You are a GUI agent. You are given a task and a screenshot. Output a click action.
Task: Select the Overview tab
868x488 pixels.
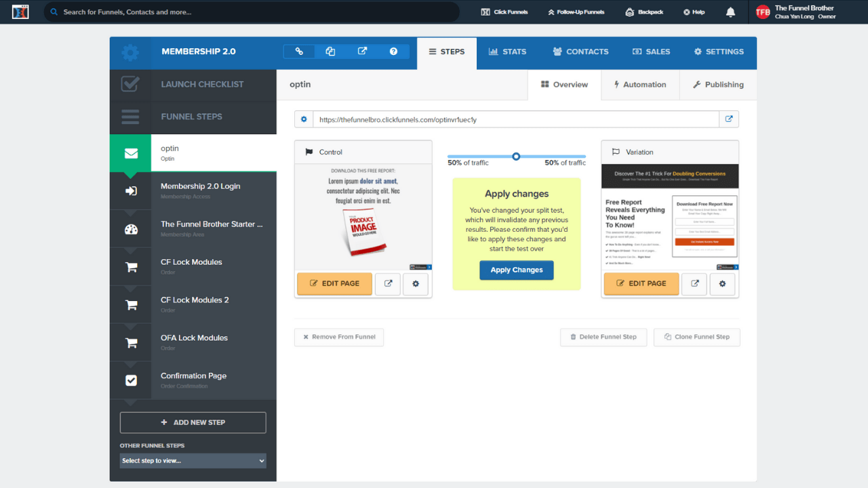[564, 85]
